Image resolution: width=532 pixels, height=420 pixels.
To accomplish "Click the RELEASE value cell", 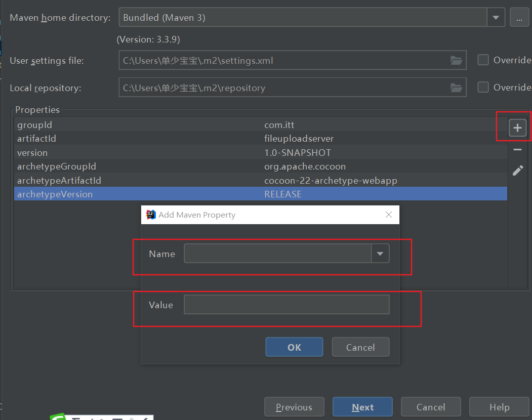I will tap(283, 194).
